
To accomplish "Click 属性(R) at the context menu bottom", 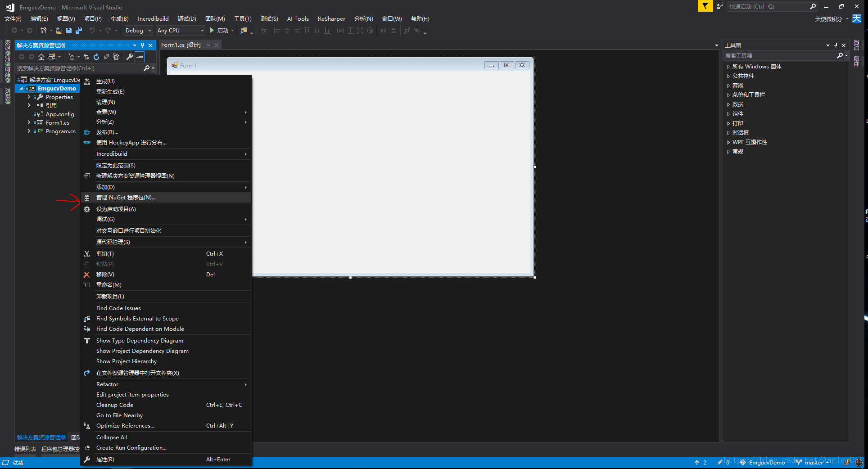I will [166, 460].
